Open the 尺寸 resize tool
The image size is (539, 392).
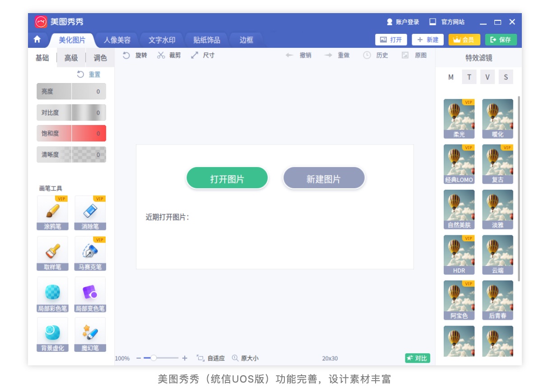pos(203,56)
